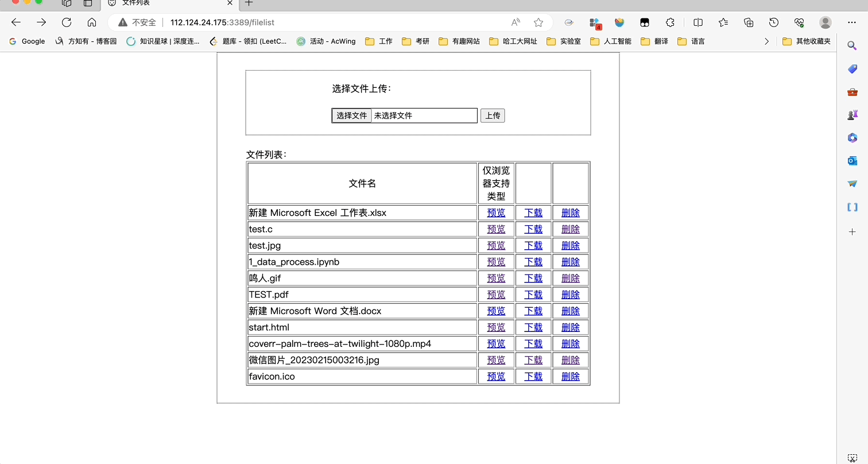Open user profile avatar
Viewport: 868px width, 464px height.
826,22
